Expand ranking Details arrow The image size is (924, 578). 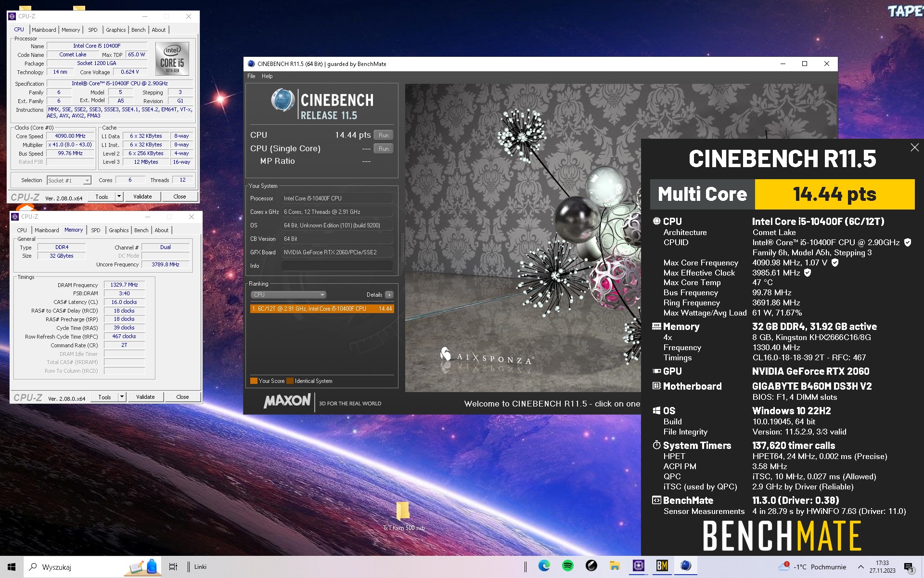coord(389,295)
